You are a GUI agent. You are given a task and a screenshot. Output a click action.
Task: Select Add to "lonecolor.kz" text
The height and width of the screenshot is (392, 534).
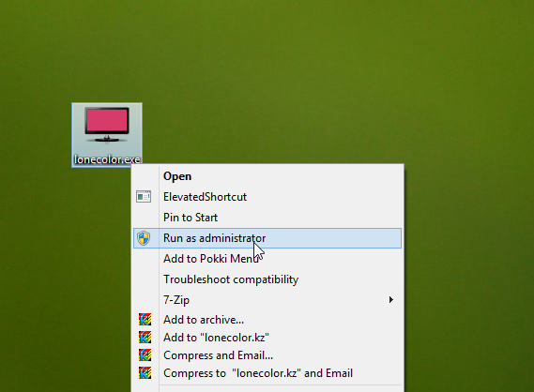pyautogui.click(x=216, y=338)
